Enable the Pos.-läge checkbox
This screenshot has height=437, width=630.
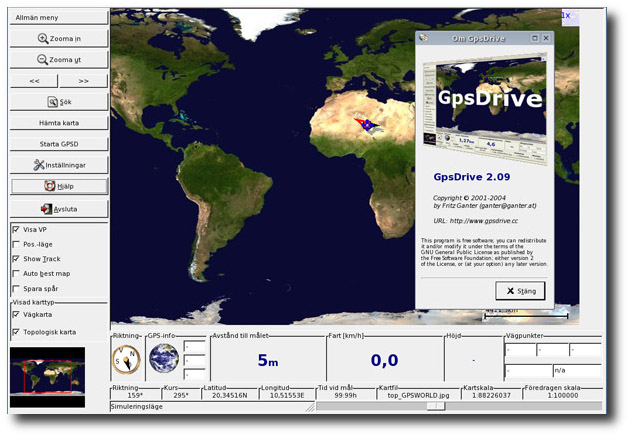click(16, 244)
